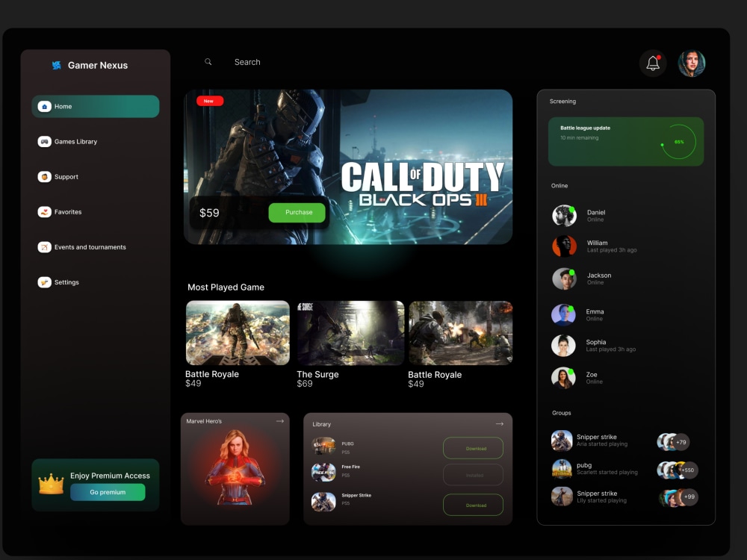Screen dimensions: 747x560
Task: Open the user profile avatar
Action: [x=691, y=63]
